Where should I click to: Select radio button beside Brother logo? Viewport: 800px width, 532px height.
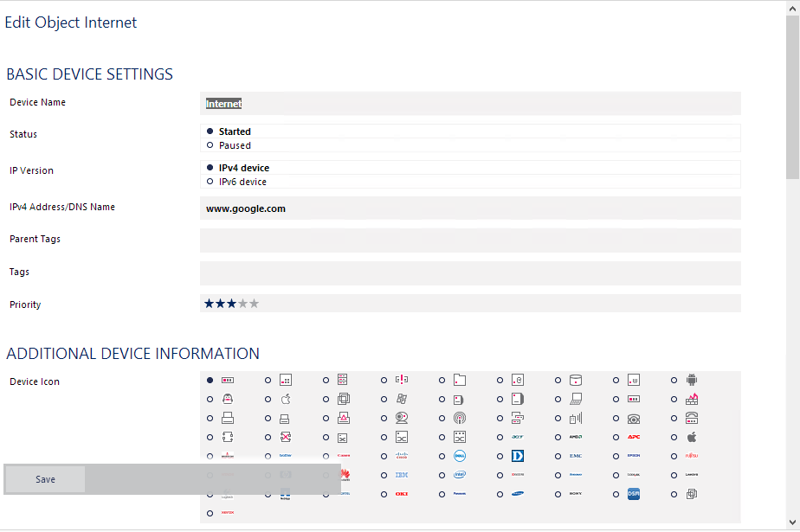click(x=268, y=456)
